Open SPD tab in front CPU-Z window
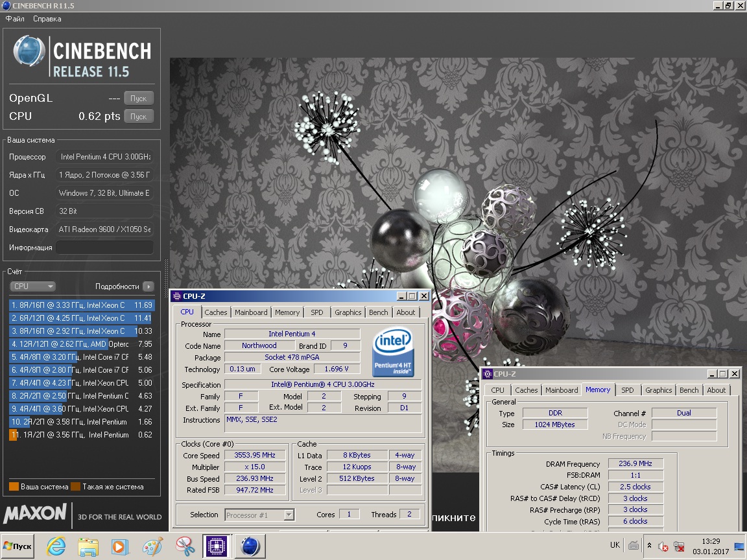 pos(317,312)
